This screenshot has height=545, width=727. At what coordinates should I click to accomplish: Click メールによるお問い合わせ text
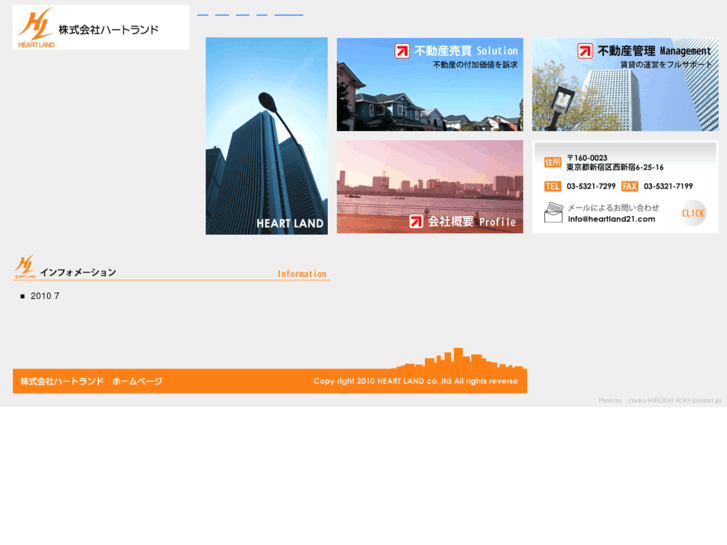click(x=613, y=207)
